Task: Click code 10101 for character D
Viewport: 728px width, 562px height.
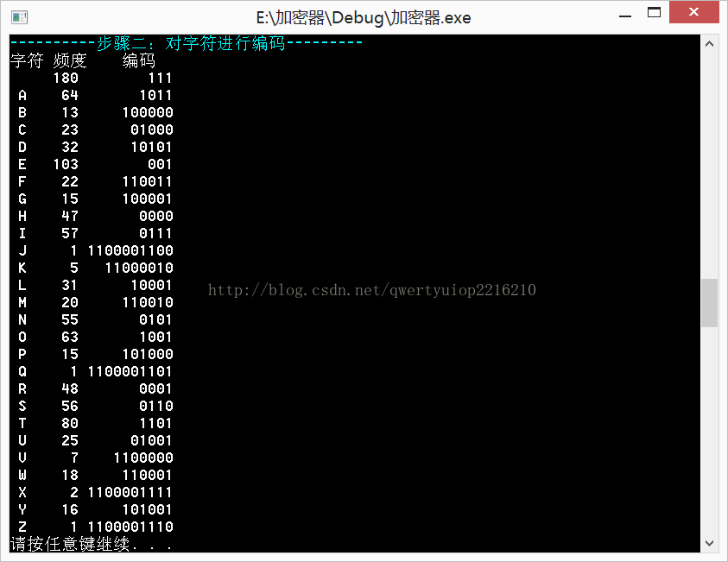Action: (x=151, y=147)
